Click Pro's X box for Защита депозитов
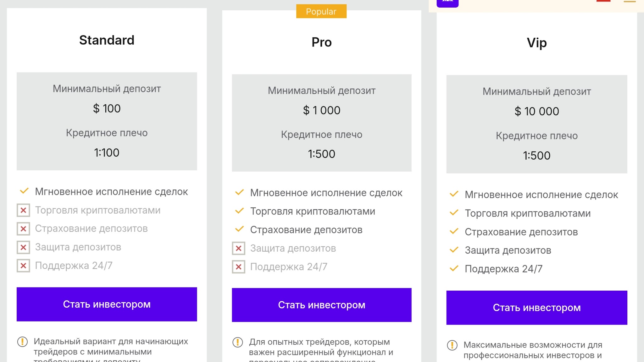 coord(239,248)
